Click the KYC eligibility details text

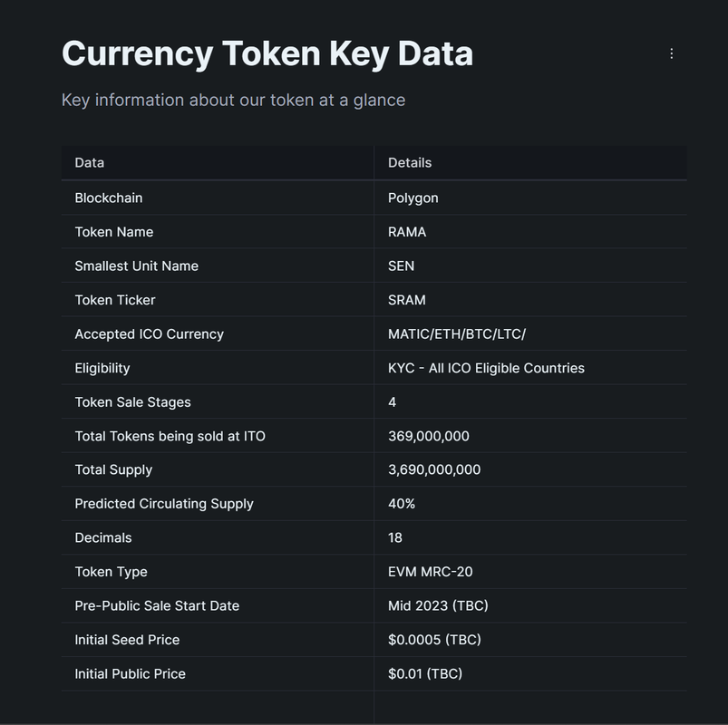[486, 368]
